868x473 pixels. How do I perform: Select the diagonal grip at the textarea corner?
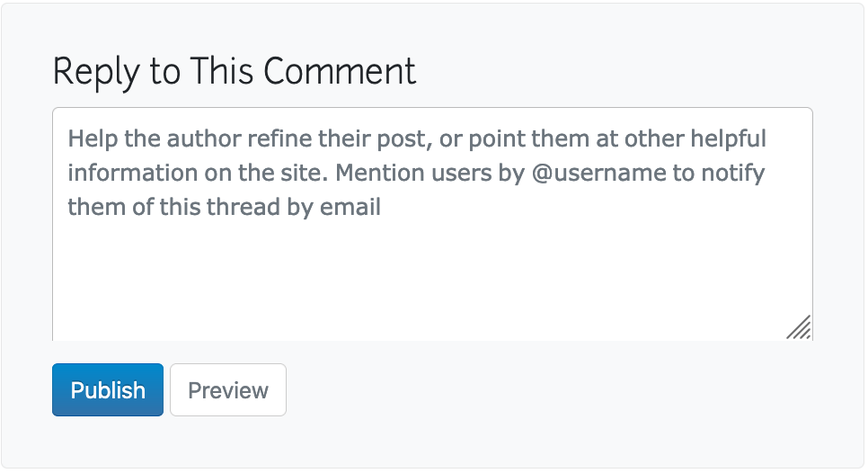(799, 327)
